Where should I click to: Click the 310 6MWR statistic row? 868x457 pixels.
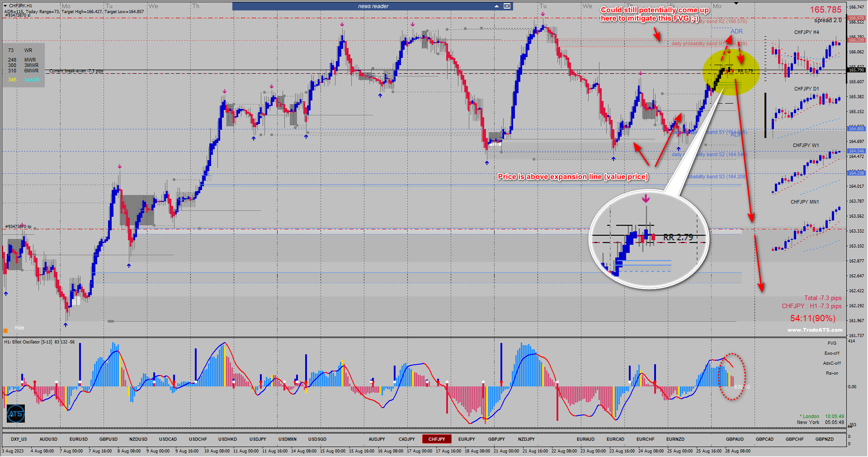click(23, 71)
